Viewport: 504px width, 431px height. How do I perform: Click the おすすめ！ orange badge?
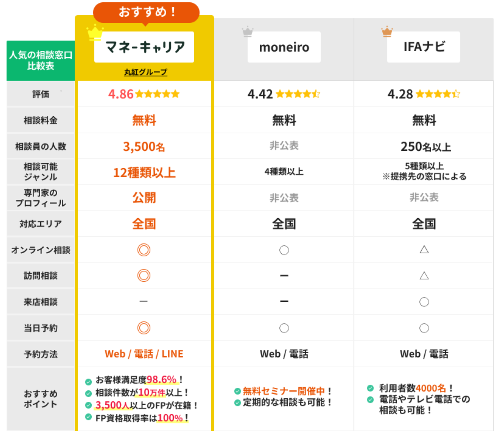click(146, 12)
